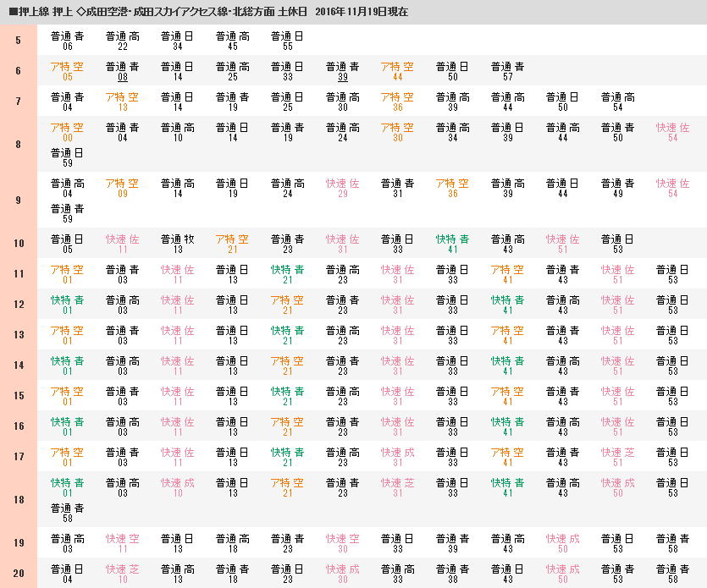Select the 20:10 快速 芝 train
The height and width of the screenshot is (588, 707).
(122, 574)
